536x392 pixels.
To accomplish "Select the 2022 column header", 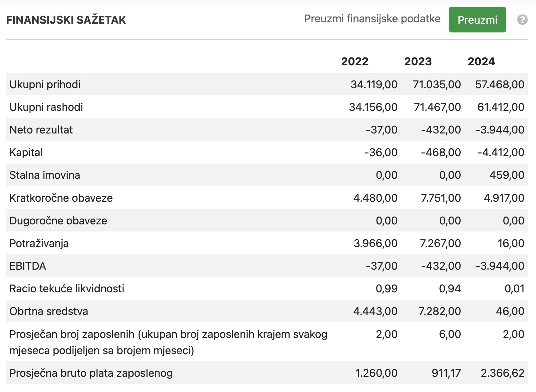I will point(355,62).
